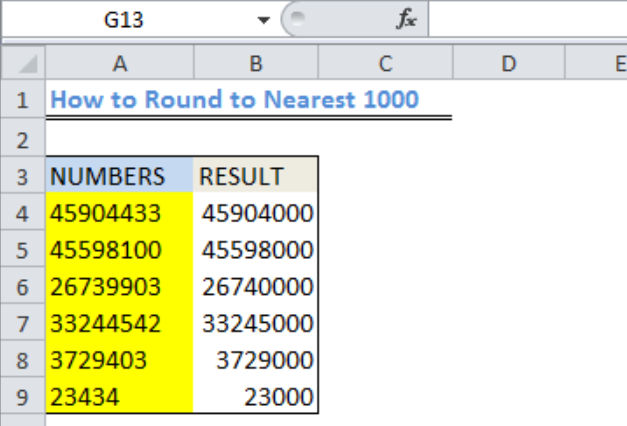The image size is (627, 426).
Task: Select cell containing 45598100
Action: click(120, 249)
